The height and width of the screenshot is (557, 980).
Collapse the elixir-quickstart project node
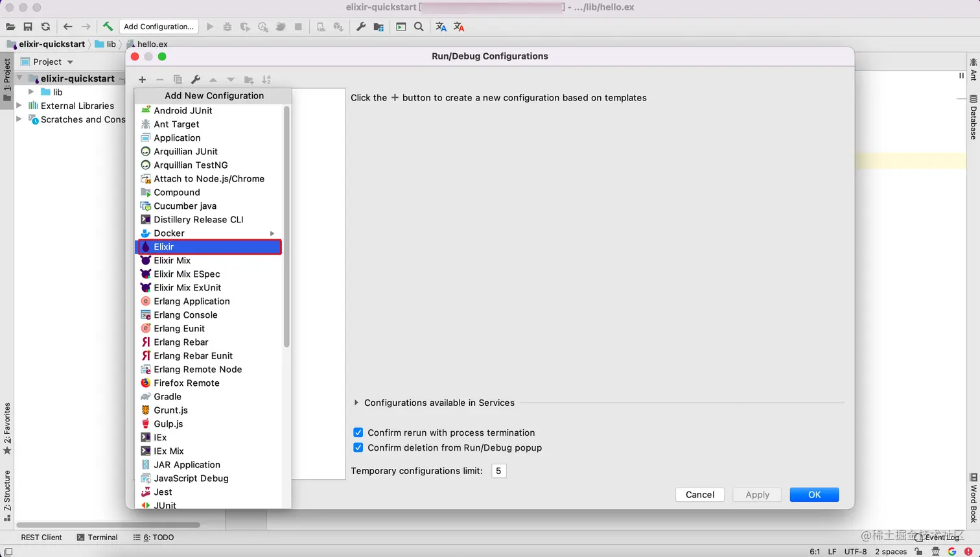(x=19, y=78)
